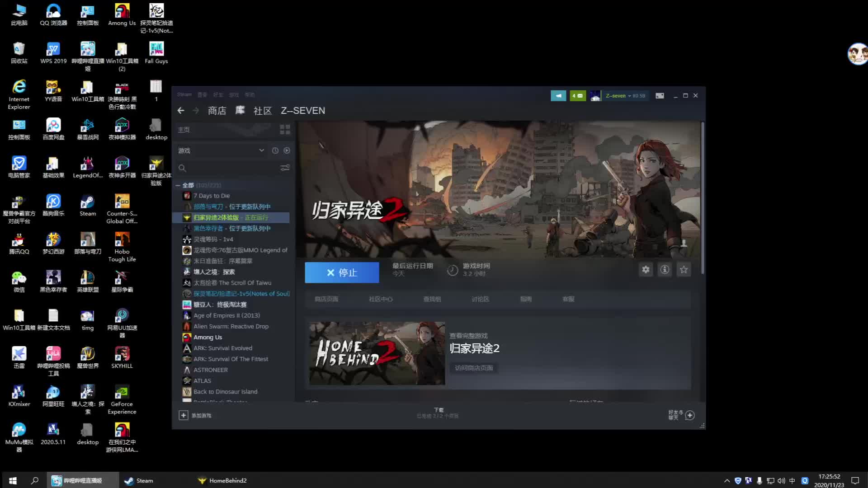Open Among Us desktop shortcut
The height and width of the screenshot is (488, 868).
click(x=122, y=15)
